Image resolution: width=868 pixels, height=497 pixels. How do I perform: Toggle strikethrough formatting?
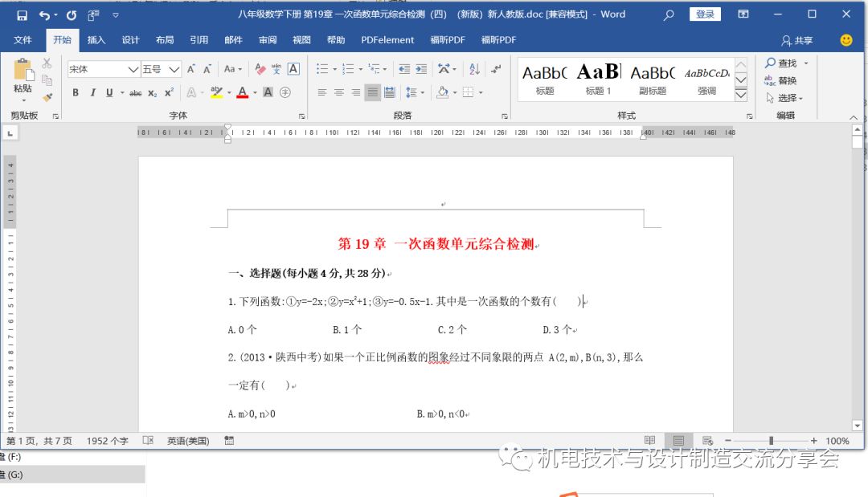[x=134, y=93]
